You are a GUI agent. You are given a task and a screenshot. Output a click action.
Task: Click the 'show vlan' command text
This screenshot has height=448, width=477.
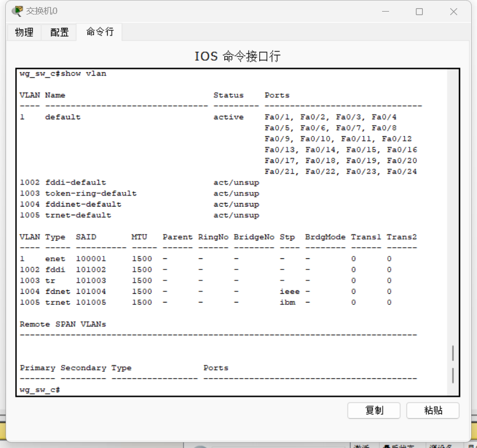[84, 73]
